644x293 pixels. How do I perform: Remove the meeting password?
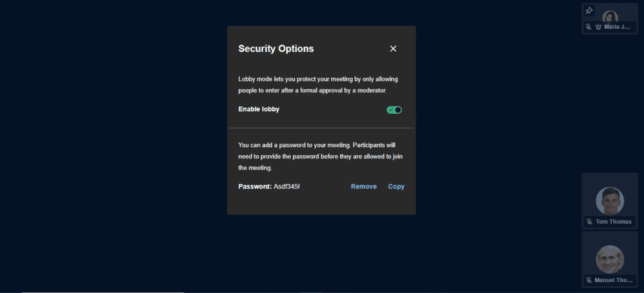point(364,187)
